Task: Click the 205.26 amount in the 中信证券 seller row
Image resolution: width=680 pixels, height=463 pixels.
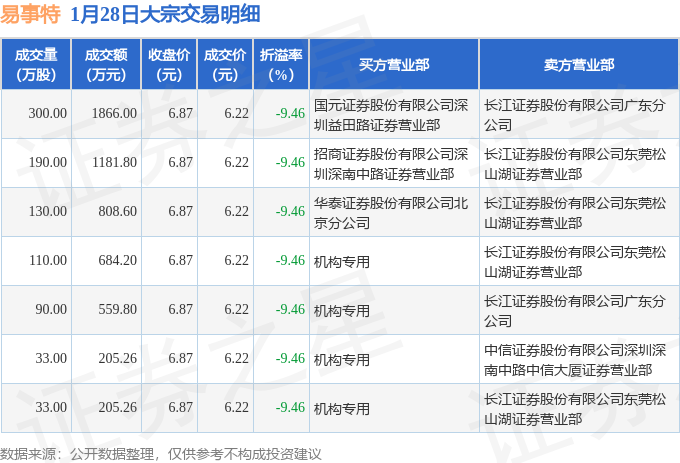Action: [118, 359]
